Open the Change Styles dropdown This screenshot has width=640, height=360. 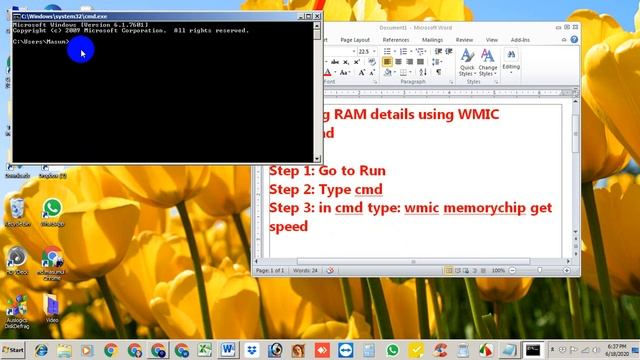pyautogui.click(x=488, y=62)
